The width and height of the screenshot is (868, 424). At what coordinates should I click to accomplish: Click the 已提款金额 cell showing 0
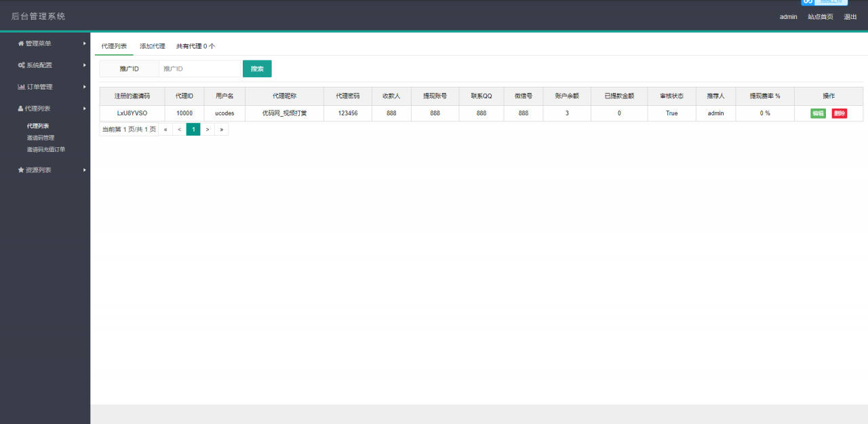619,113
